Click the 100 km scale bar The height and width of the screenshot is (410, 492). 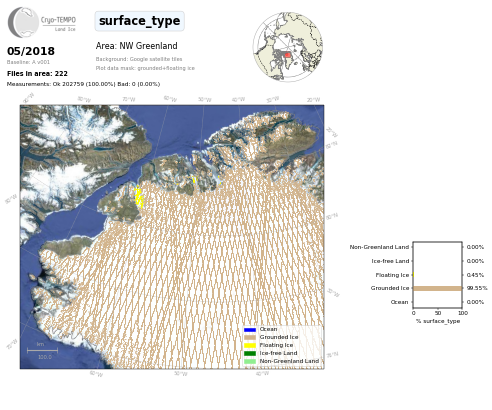(x=42, y=350)
